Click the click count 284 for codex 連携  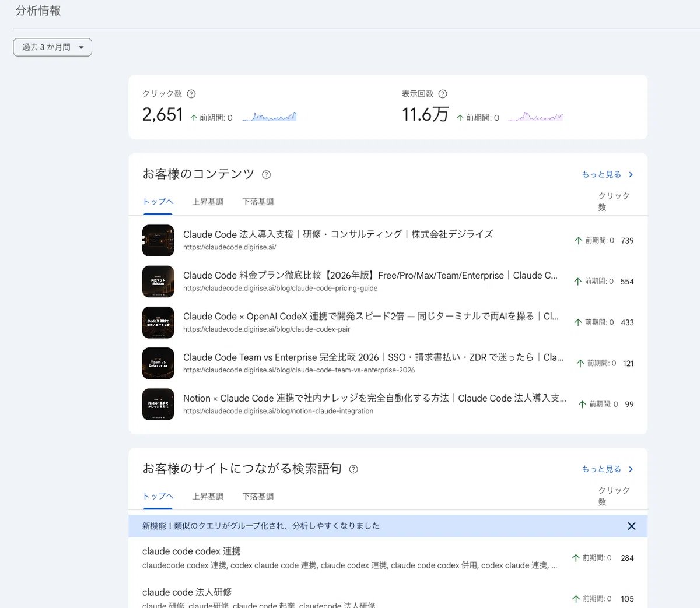627,558
